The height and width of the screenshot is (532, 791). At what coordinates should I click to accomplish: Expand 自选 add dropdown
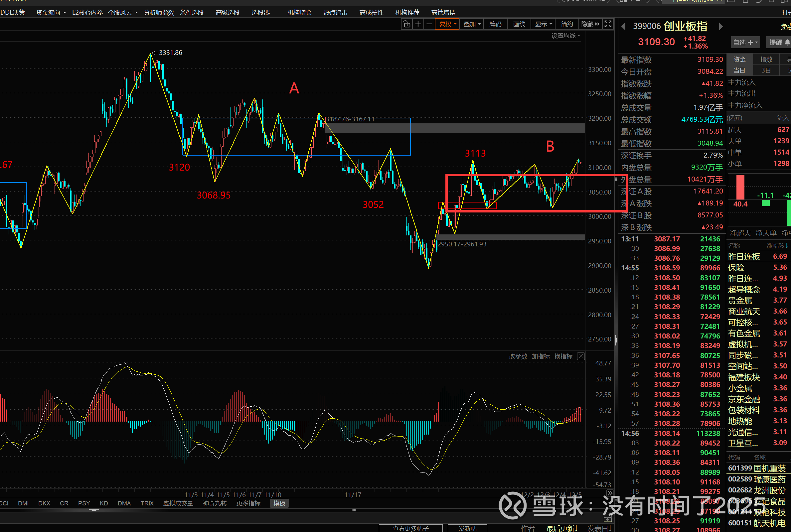tap(745, 43)
